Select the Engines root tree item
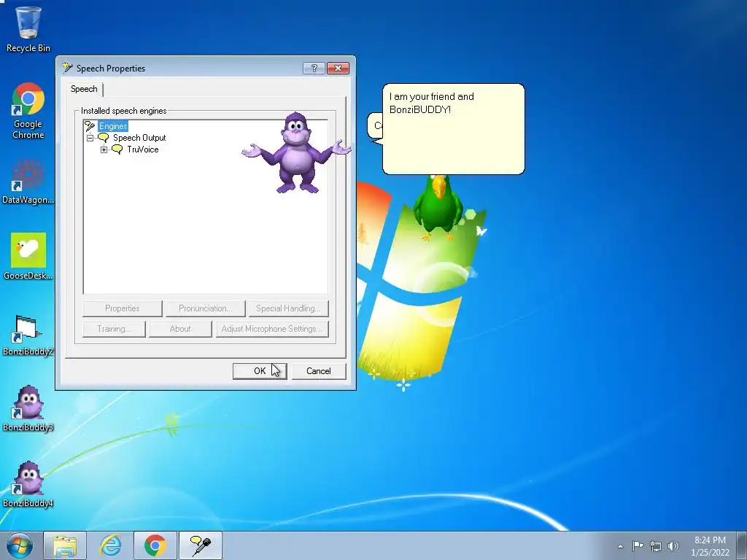 point(113,126)
